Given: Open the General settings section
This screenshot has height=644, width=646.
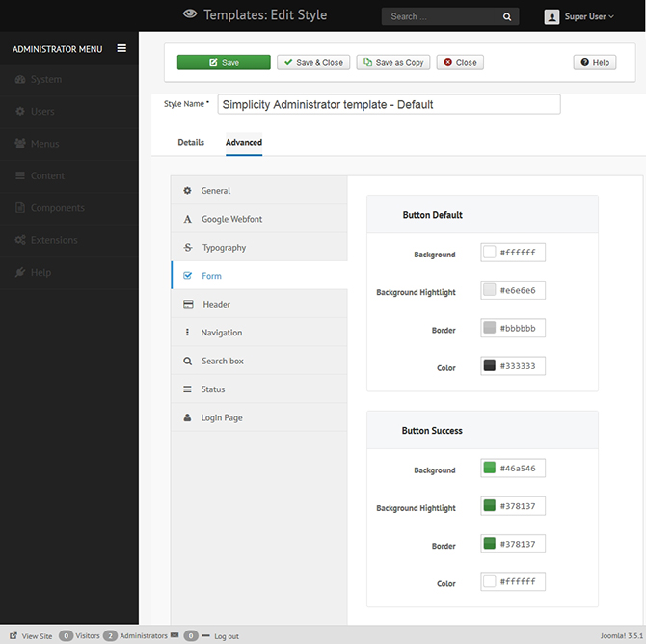Looking at the screenshot, I should [x=259, y=190].
